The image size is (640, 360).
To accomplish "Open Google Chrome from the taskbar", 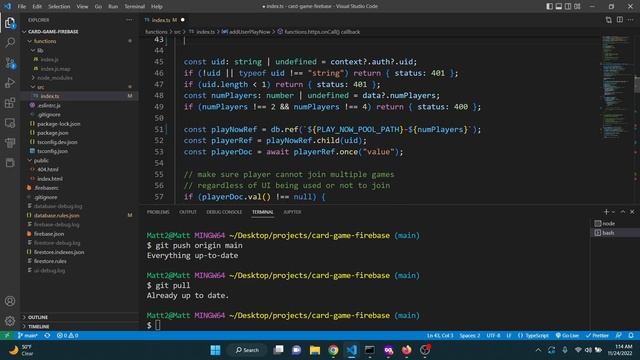I will pyautogui.click(x=333, y=350).
